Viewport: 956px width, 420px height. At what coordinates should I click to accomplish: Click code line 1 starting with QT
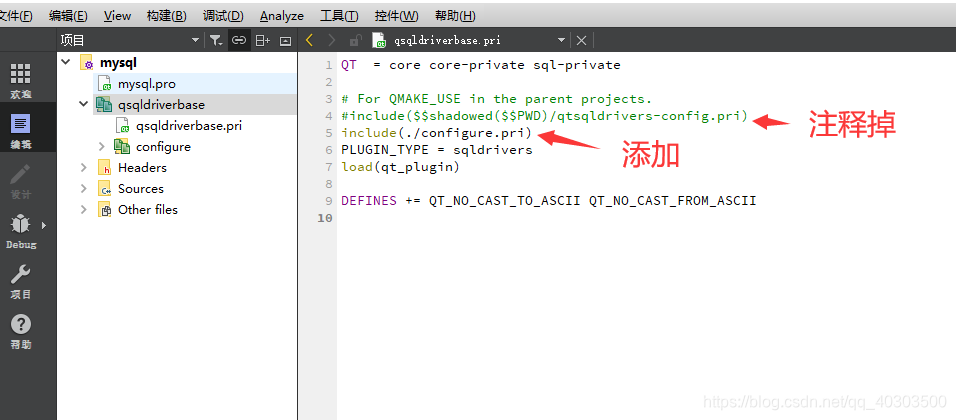pos(480,65)
